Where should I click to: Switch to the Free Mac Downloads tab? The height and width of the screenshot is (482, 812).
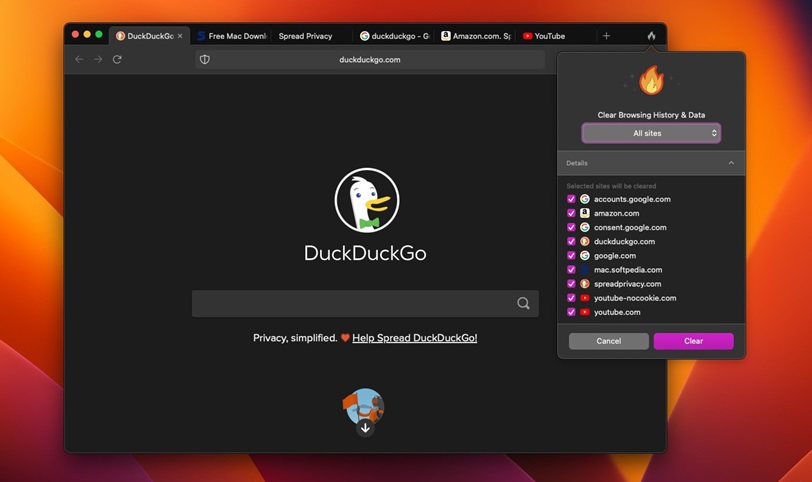(231, 36)
